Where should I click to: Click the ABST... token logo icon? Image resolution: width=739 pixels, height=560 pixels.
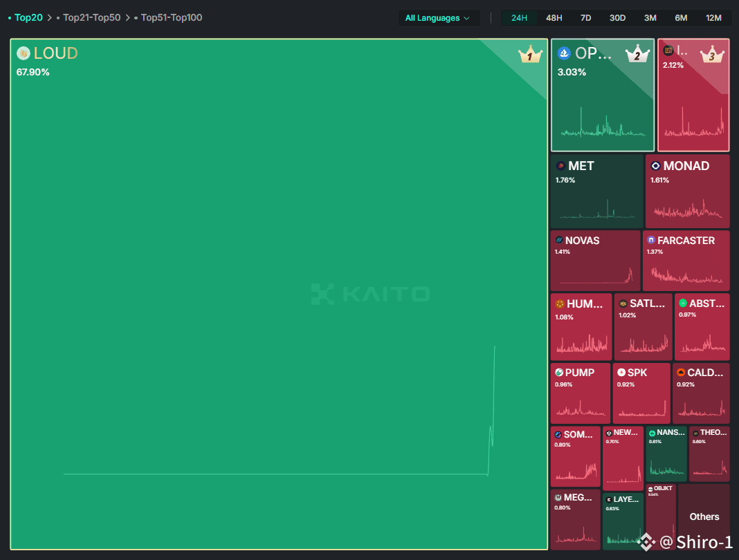(x=683, y=304)
